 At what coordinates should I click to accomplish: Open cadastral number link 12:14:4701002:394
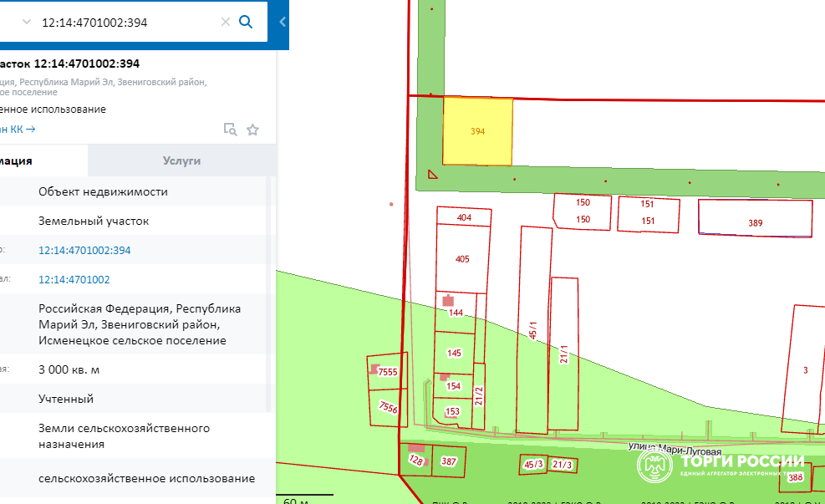point(84,250)
